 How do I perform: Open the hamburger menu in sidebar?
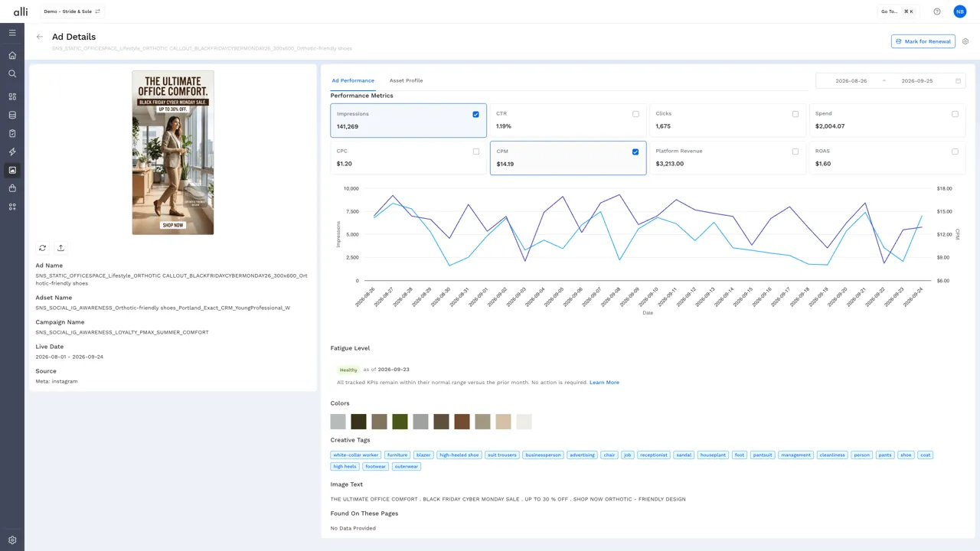tap(12, 33)
